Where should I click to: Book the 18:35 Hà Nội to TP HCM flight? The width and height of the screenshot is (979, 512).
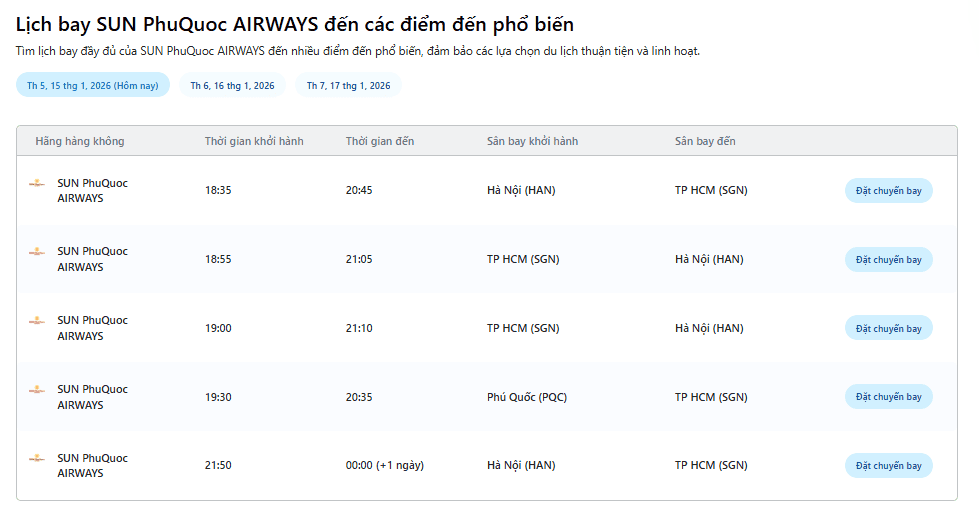[888, 191]
